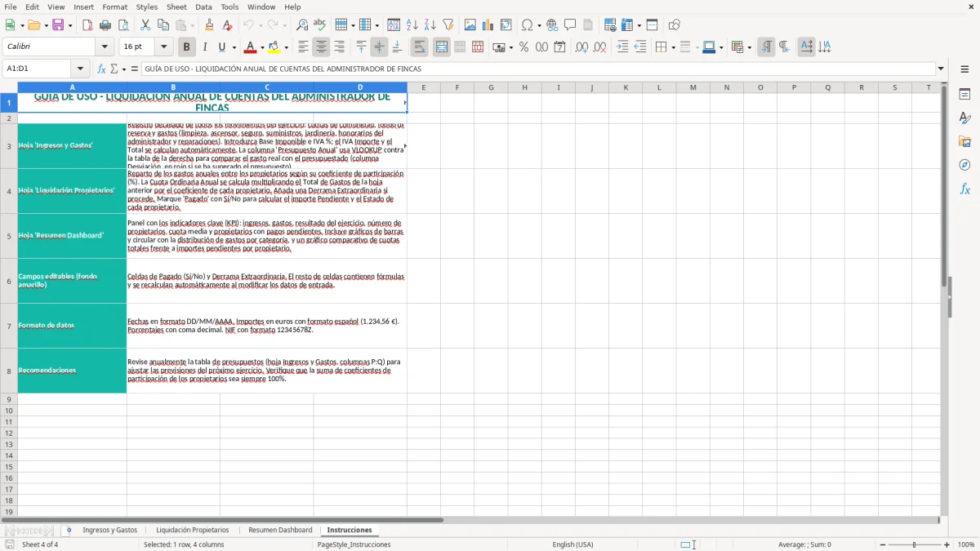Click column header D

click(x=360, y=87)
